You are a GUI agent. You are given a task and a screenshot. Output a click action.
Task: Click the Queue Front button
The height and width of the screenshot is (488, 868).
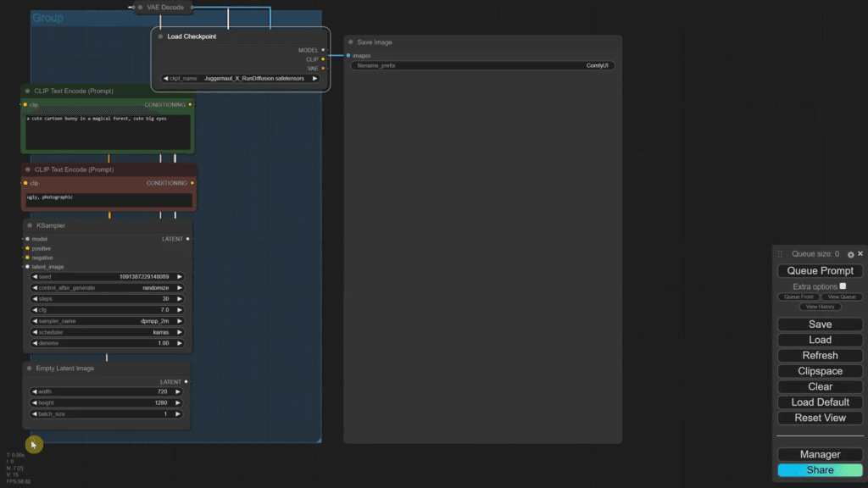(798, 297)
